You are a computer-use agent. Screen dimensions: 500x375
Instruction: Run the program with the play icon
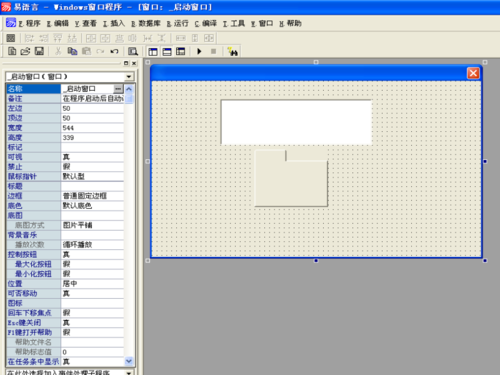pos(199,51)
